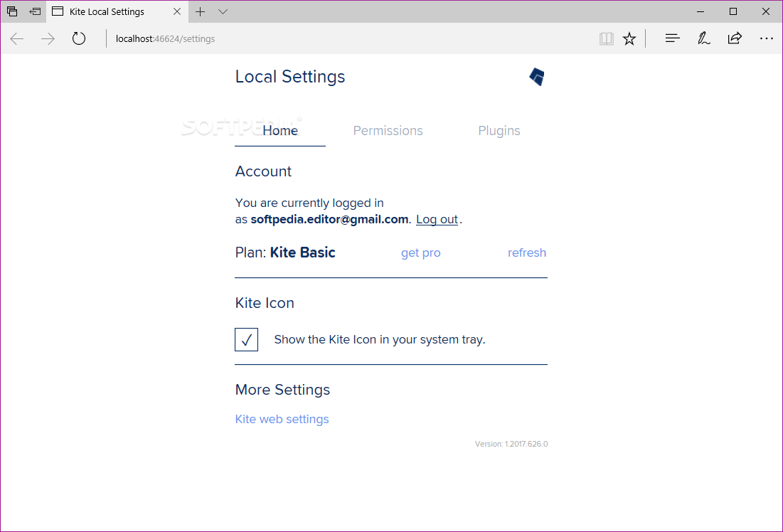Click the address bar localhost URL
Screen dimensions: 783x532
[165, 38]
